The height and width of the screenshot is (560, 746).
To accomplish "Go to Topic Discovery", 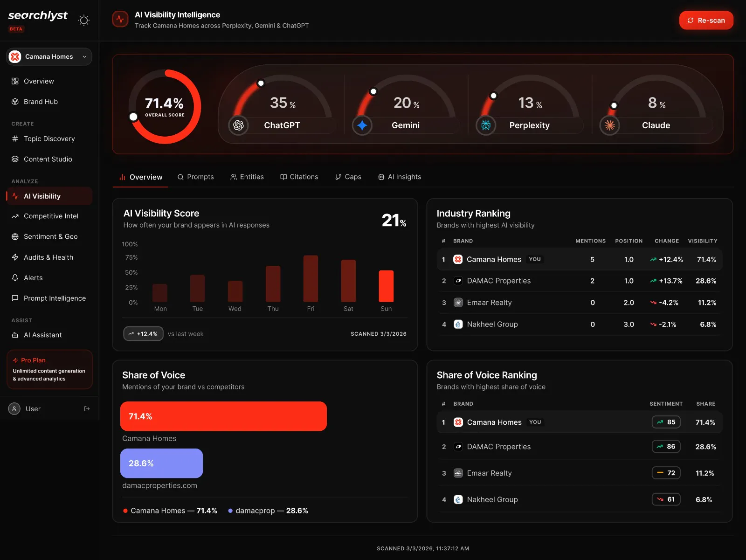I will click(49, 138).
